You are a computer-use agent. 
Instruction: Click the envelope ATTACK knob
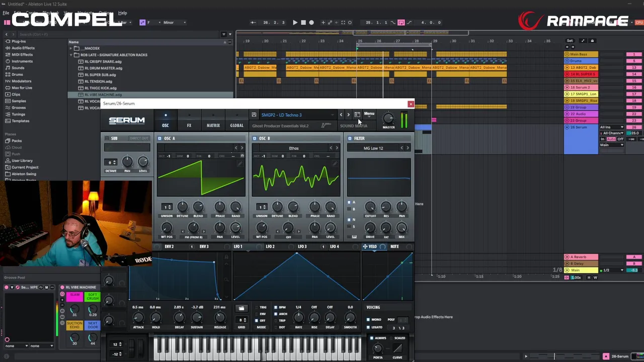point(138,317)
